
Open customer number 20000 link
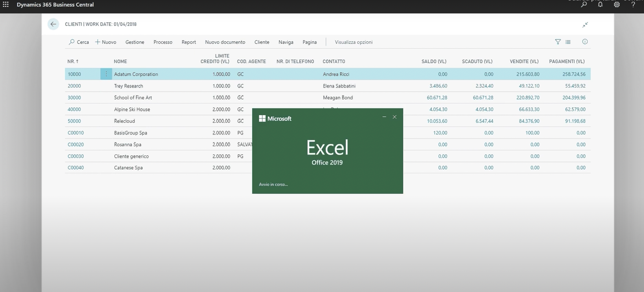[x=74, y=86]
